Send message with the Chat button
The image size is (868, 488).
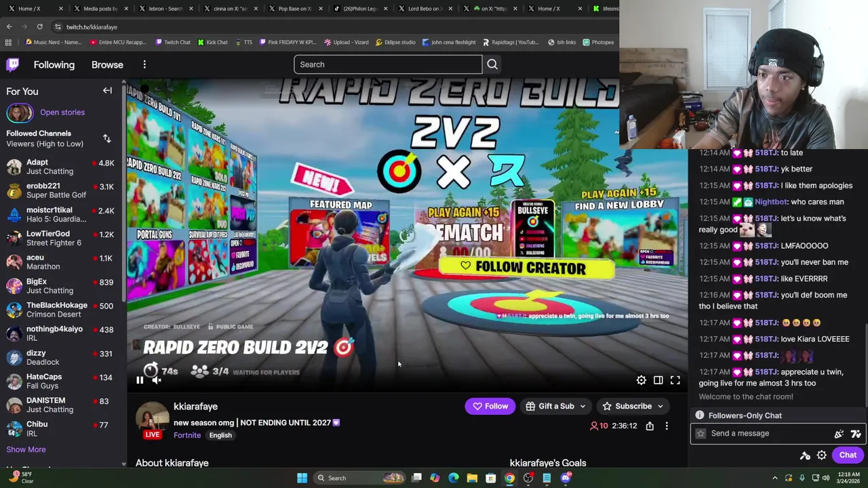point(848,455)
